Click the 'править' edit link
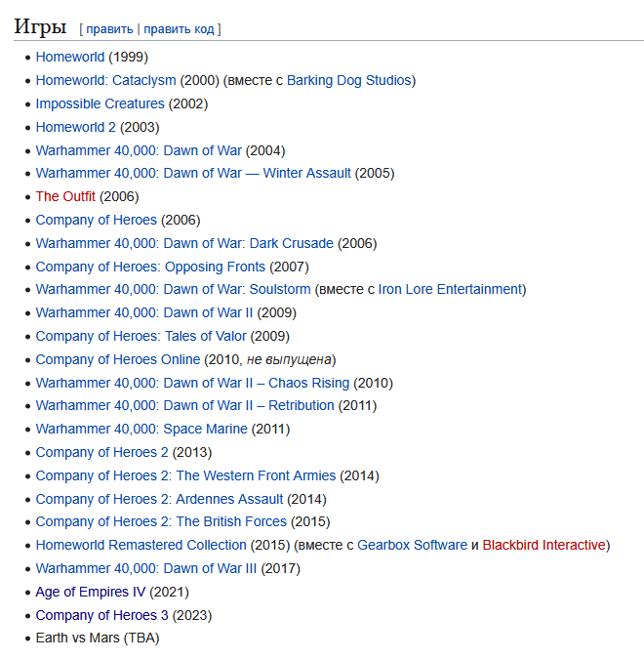Viewport: 644px width, 659px height. tap(109, 29)
